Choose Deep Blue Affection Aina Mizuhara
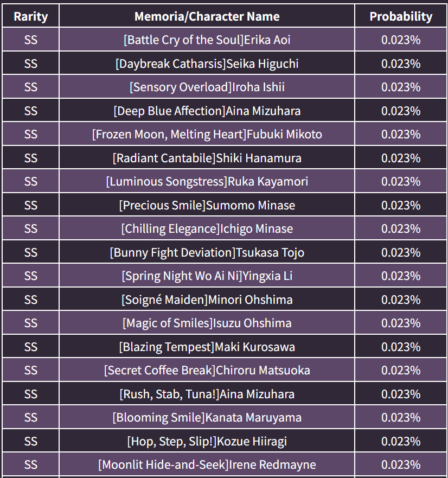448x478 pixels. click(x=207, y=111)
